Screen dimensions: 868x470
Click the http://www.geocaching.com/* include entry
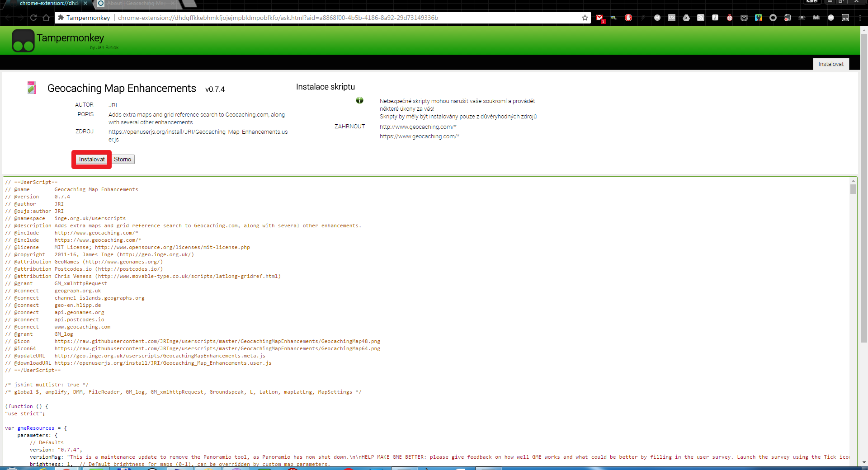[418, 127]
